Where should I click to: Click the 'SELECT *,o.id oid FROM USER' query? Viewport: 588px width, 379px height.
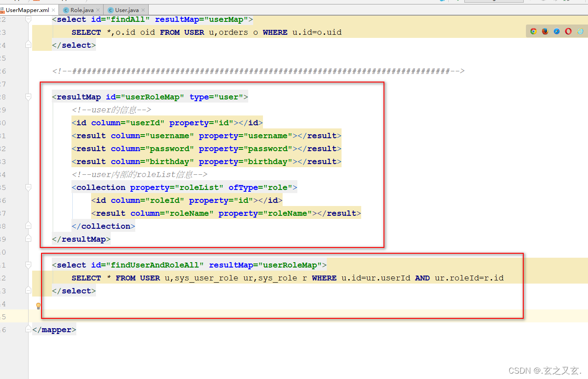click(206, 32)
